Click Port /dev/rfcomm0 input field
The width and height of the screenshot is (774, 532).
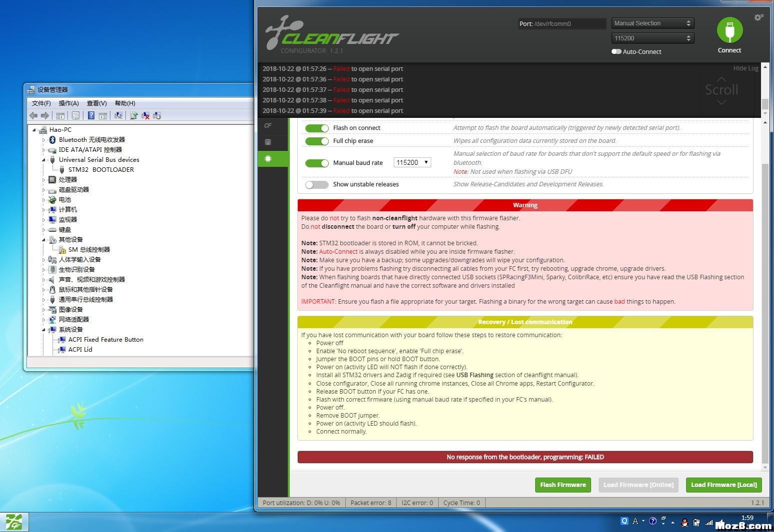[x=562, y=23]
